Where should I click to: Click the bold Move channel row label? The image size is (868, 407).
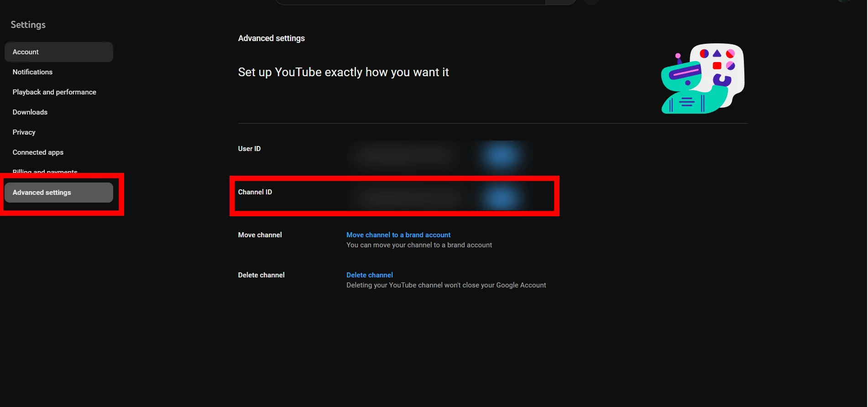(x=260, y=235)
